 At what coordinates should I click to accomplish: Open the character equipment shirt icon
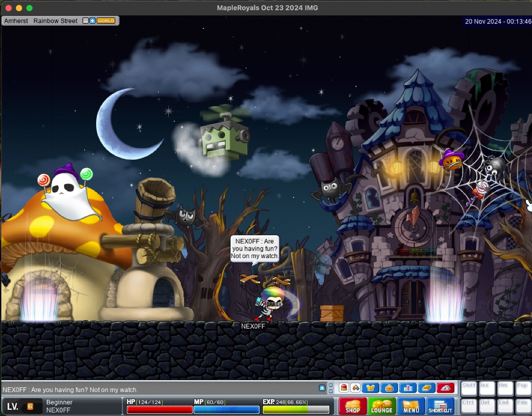371,388
